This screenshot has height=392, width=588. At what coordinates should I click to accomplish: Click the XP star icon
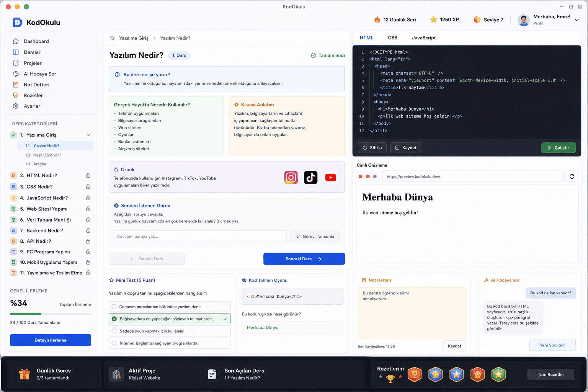433,20
